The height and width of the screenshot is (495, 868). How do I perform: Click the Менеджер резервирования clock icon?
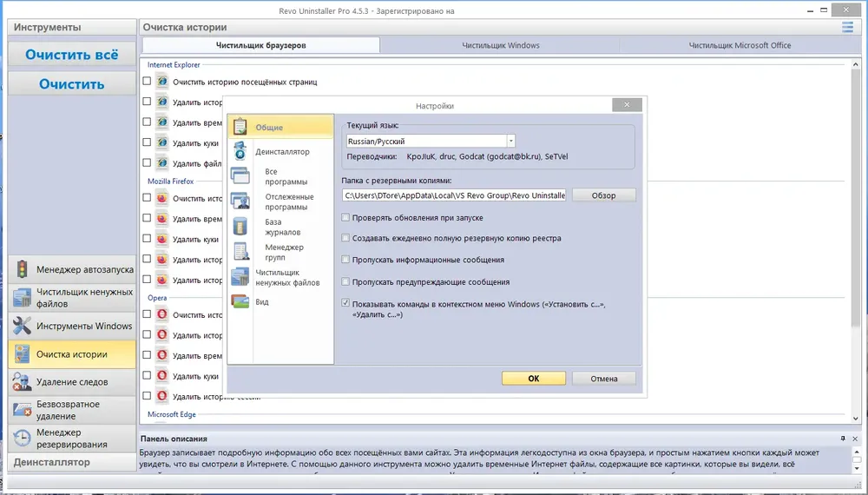click(22, 438)
